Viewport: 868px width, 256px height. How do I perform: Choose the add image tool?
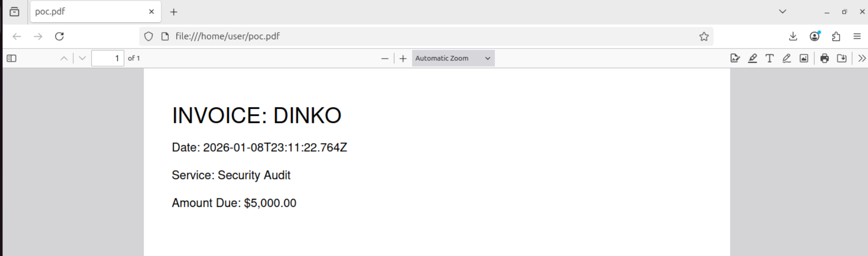tap(804, 58)
